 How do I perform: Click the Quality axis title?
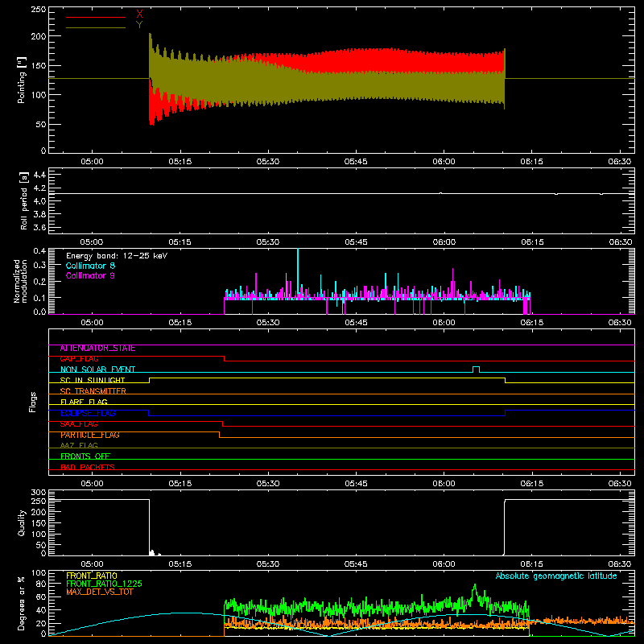click(x=21, y=522)
